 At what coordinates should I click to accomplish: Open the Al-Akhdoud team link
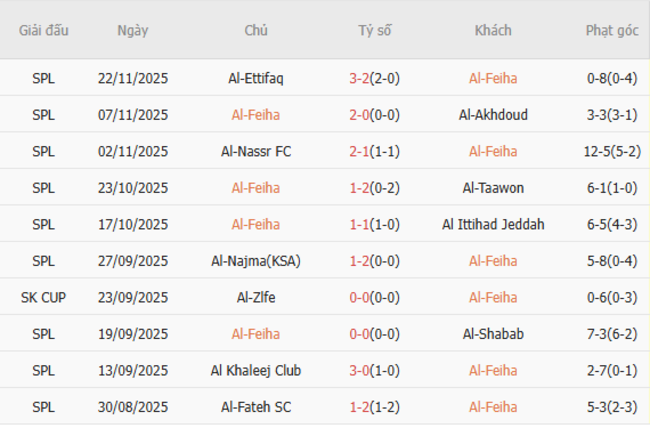pos(493,114)
